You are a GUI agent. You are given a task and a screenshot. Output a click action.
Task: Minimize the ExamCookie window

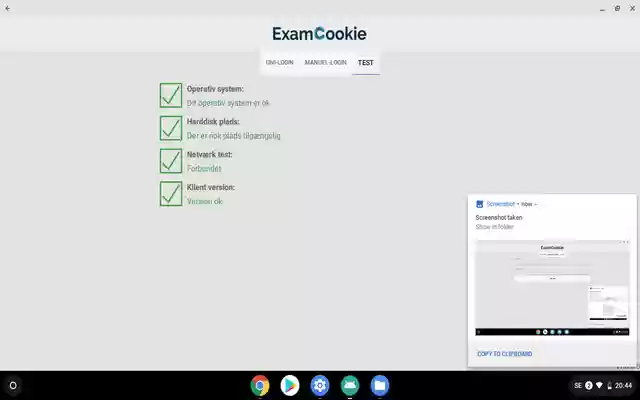coord(602,9)
